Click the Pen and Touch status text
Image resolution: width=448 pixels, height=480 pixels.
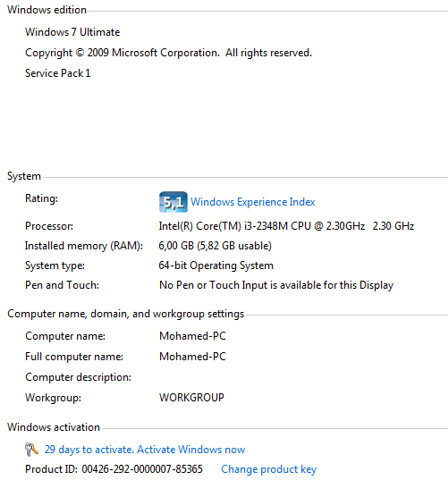point(276,285)
